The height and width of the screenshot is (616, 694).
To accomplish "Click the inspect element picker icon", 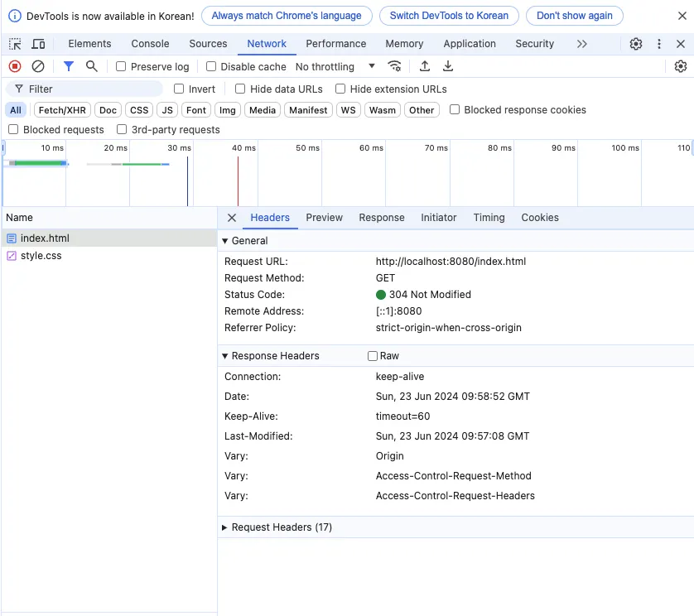I will (x=15, y=44).
